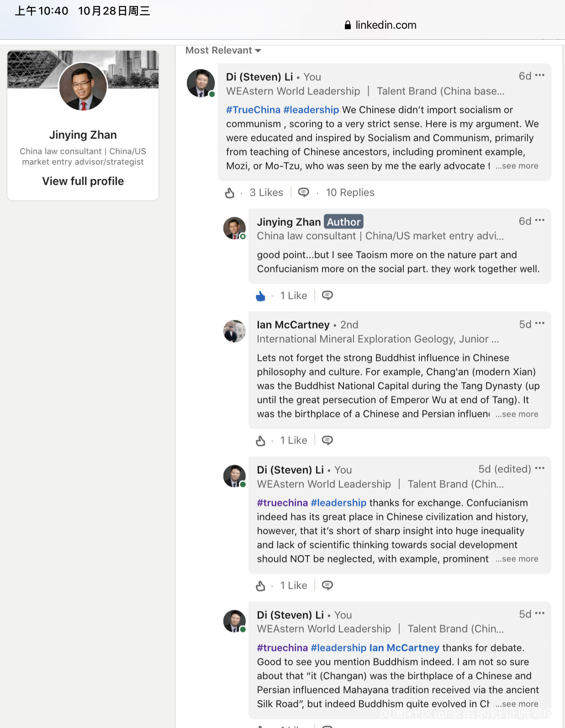This screenshot has height=728, width=565.
Task: Open the #TrueChina hashtag in top comment
Action: coord(253,110)
